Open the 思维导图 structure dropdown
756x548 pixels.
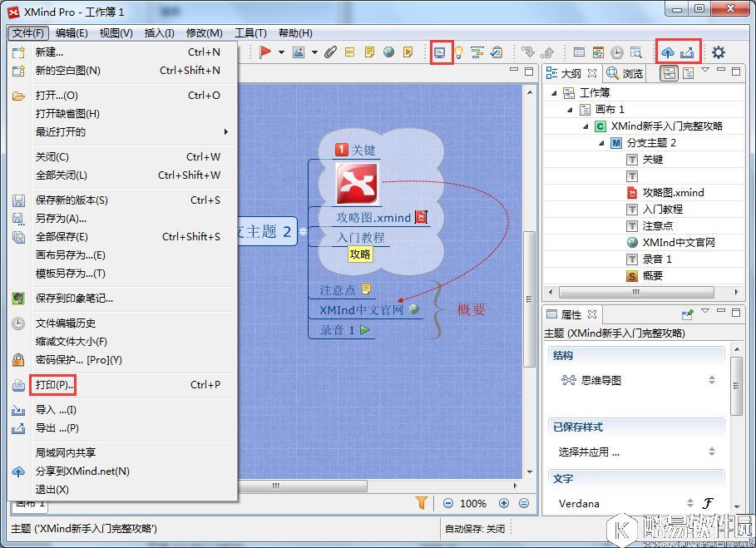click(712, 380)
